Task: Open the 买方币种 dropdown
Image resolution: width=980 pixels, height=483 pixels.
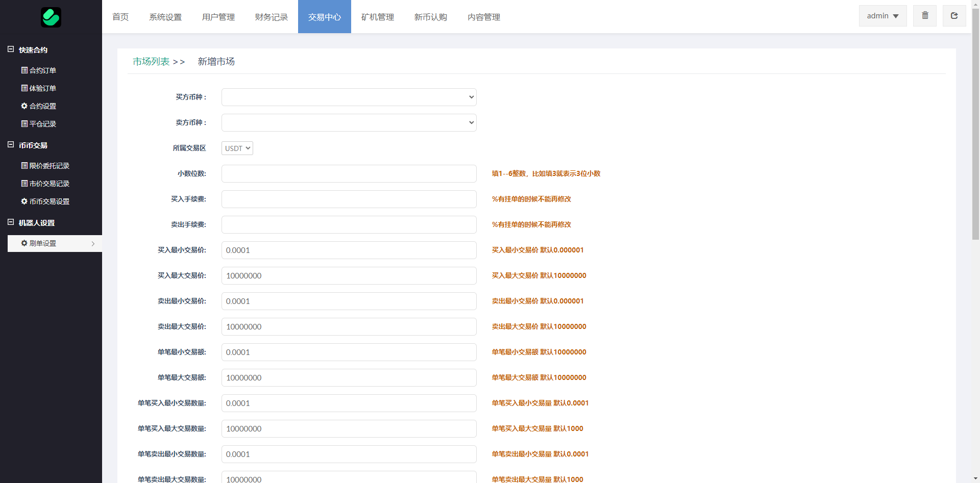Action: pos(349,97)
